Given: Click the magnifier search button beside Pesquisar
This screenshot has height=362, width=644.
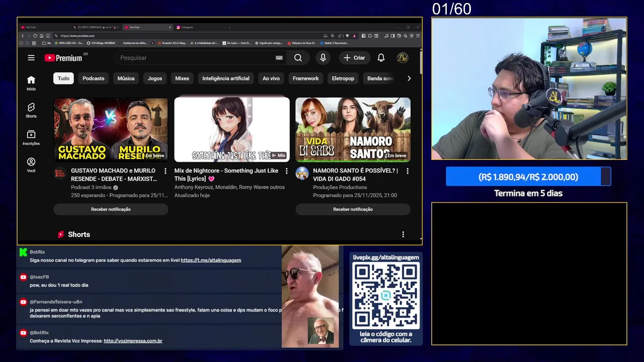Looking at the screenshot, I should (298, 58).
